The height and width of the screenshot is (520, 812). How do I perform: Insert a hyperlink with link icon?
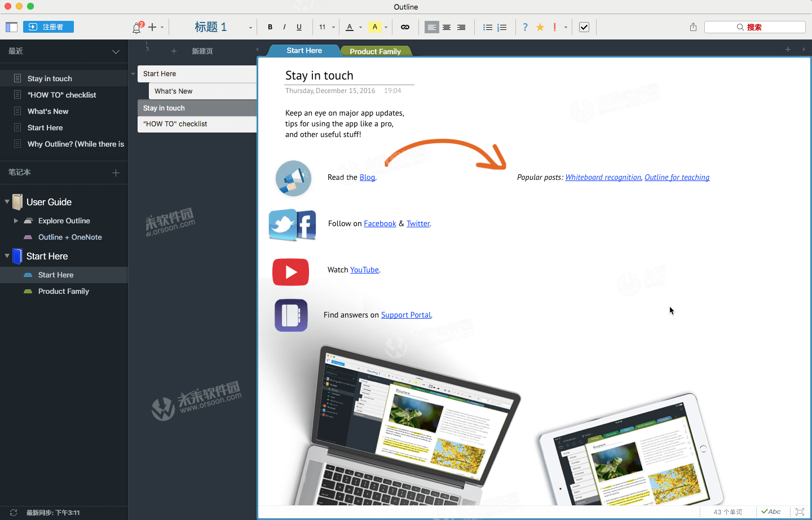point(405,27)
